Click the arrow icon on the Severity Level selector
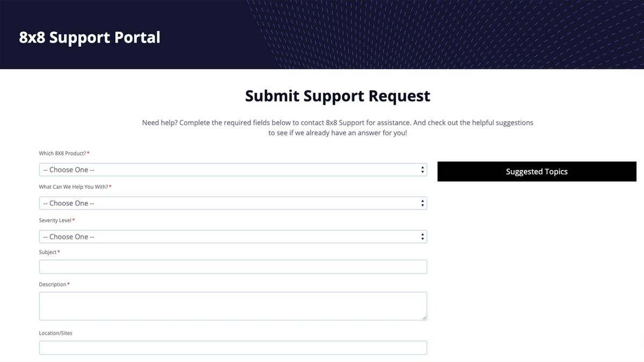The height and width of the screenshot is (362, 644). pos(423,237)
